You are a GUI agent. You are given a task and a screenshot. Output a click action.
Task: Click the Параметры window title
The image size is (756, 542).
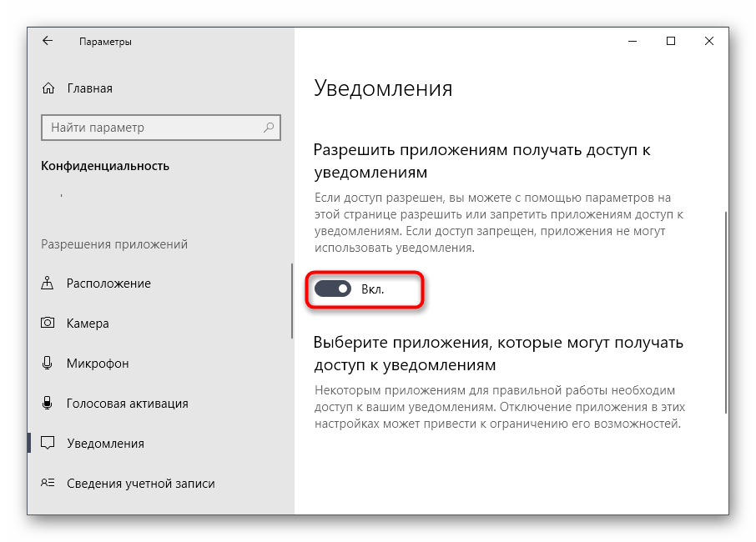pos(105,42)
